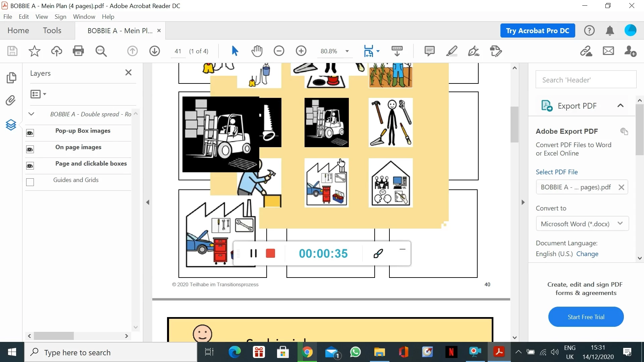
Task: Click the Print file icon
Action: coord(78,51)
